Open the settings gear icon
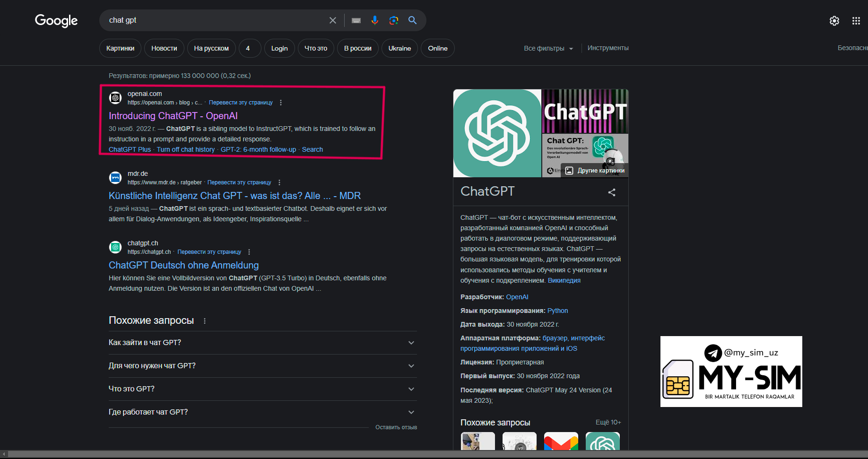Screen dimensions: 868x459 click(834, 21)
